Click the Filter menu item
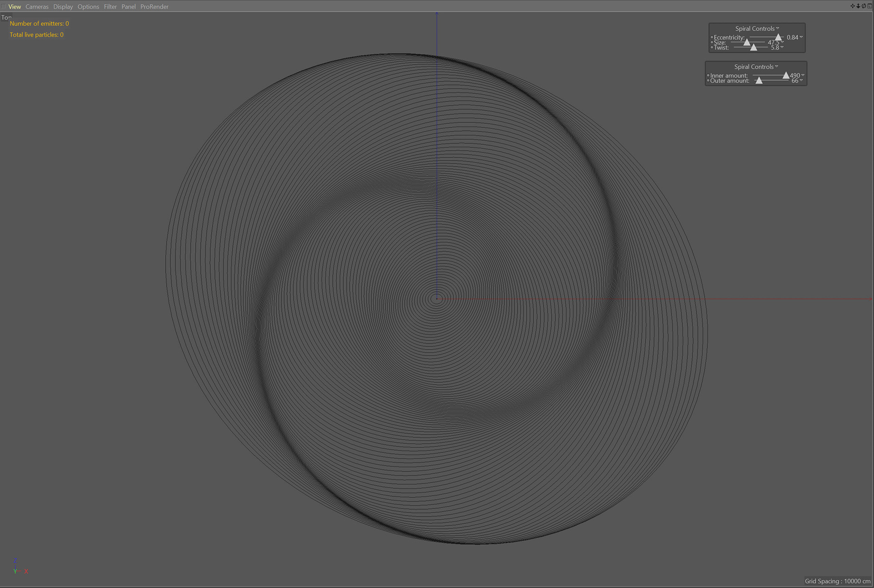The image size is (874, 588). [x=110, y=6]
